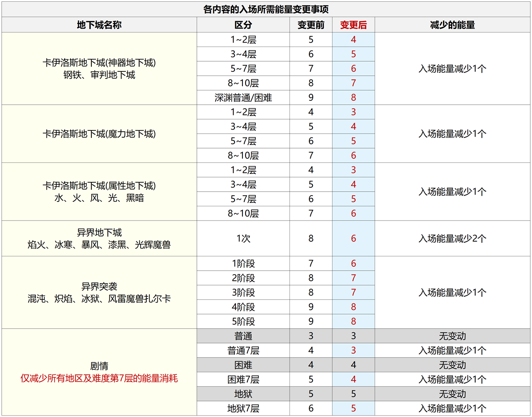The width and height of the screenshot is (532, 417).
Task: Select the 地狱7层 row cell
Action: (x=243, y=409)
